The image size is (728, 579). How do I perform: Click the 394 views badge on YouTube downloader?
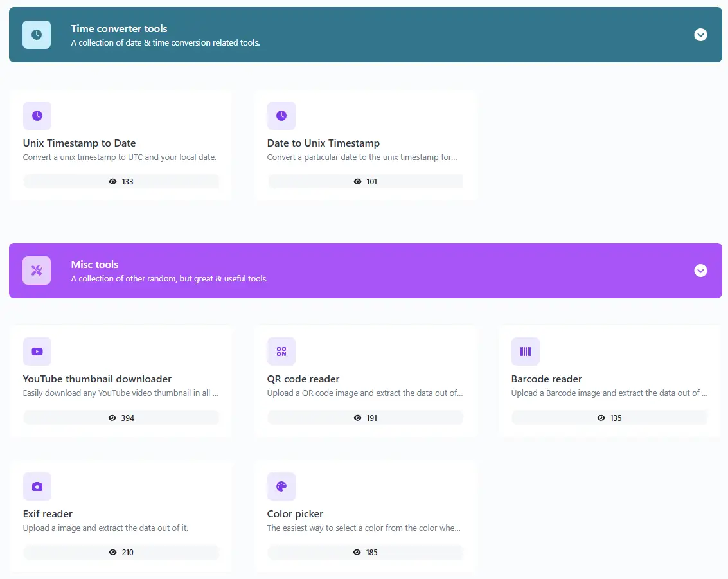click(x=121, y=418)
